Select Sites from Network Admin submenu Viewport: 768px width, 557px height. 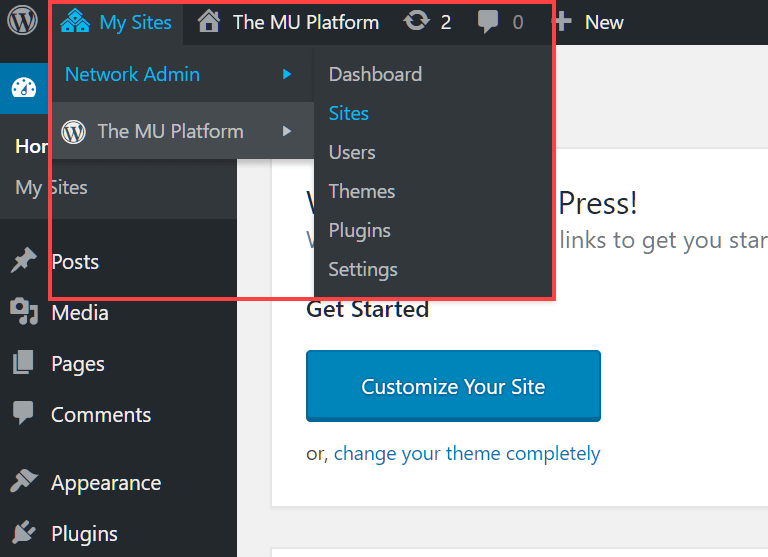(349, 113)
